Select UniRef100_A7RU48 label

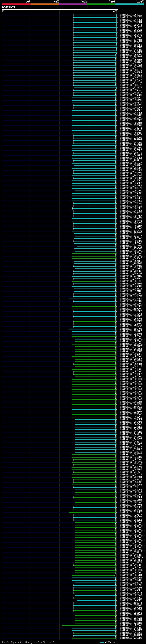[131, 314]
